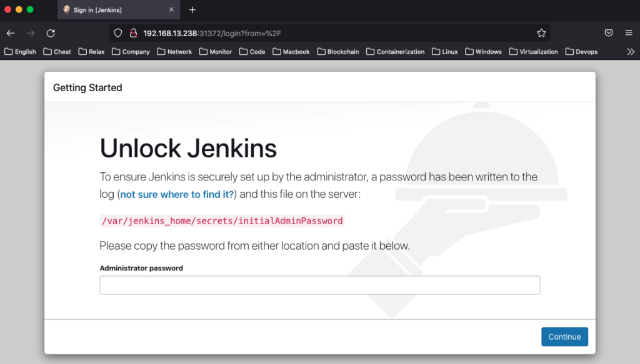Open the Macbook bookmarks folder
The image size is (640, 364).
tap(291, 52)
